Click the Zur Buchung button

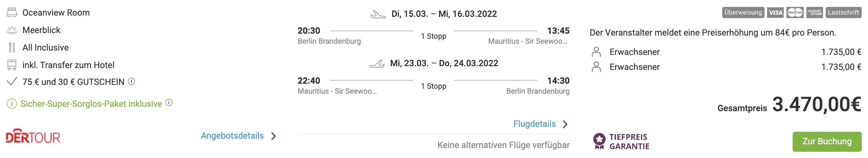[x=827, y=141]
